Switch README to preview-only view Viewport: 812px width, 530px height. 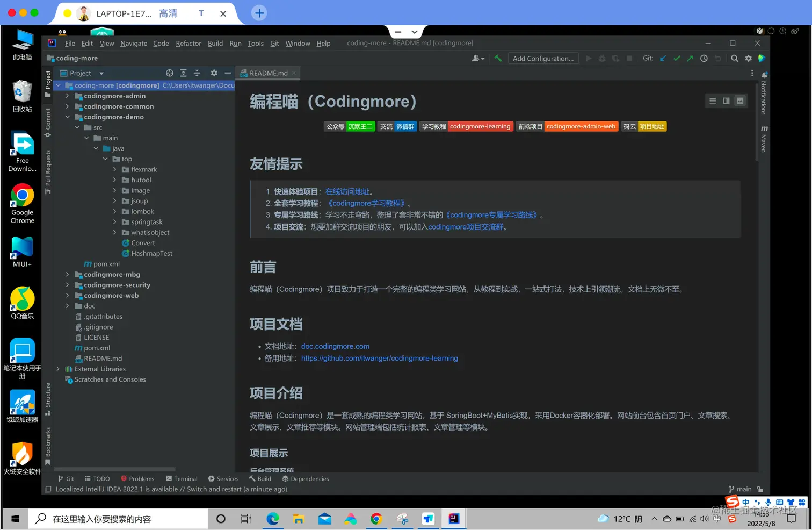tap(740, 101)
